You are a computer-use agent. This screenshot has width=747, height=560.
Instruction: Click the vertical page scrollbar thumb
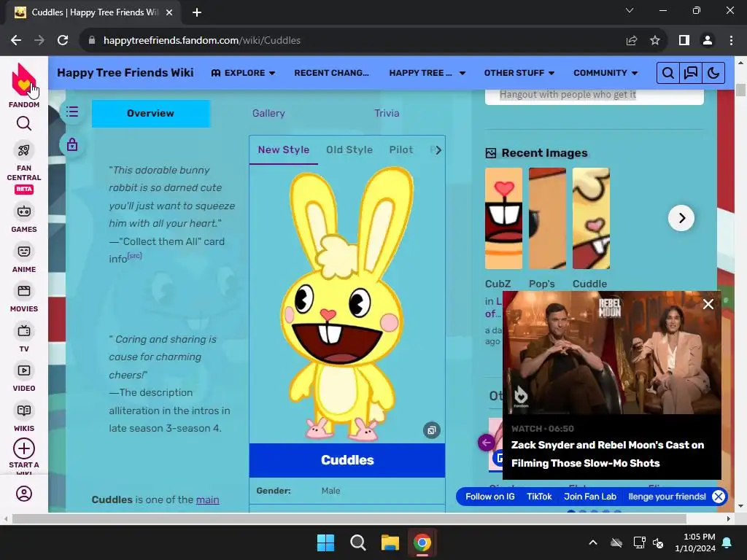[x=741, y=90]
